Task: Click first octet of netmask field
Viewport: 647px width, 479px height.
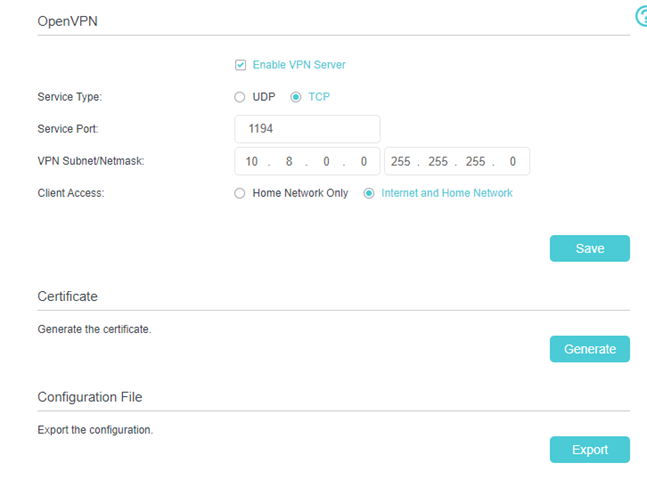Action: pos(401,161)
